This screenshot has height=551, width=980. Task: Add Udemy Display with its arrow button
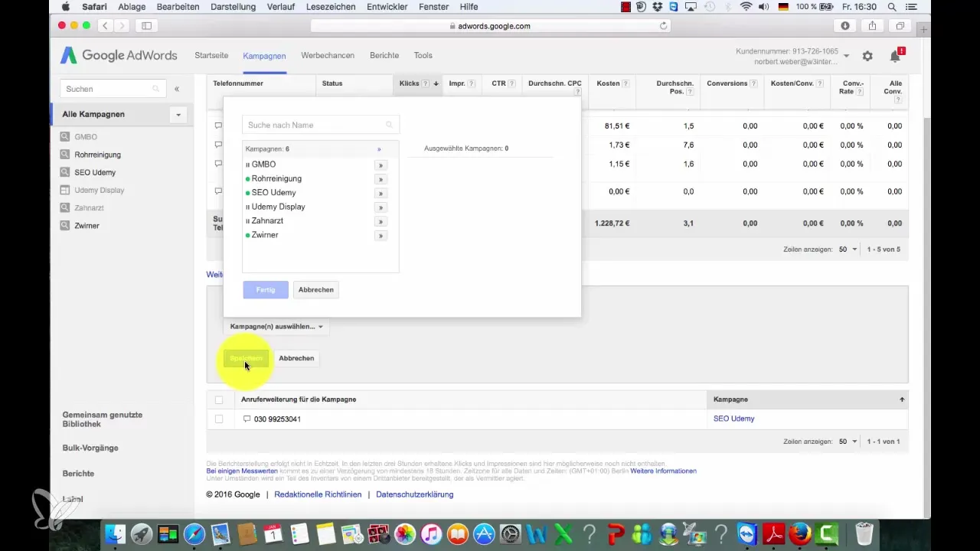point(381,207)
